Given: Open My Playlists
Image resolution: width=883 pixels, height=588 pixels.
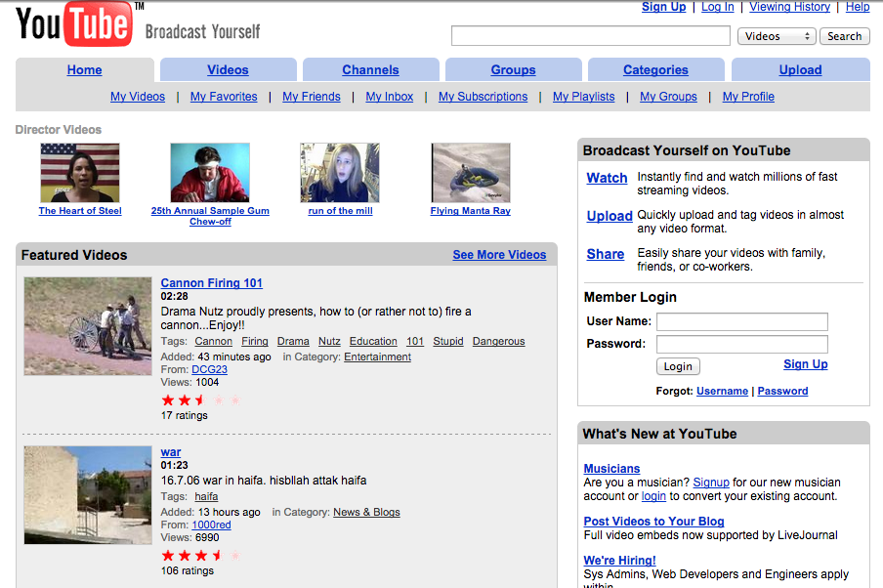Looking at the screenshot, I should coord(584,97).
